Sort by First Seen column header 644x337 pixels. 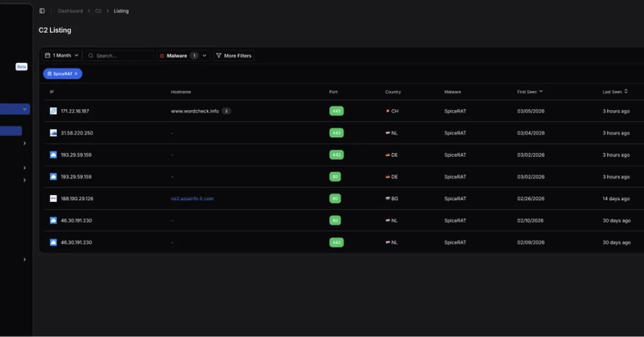tap(530, 92)
